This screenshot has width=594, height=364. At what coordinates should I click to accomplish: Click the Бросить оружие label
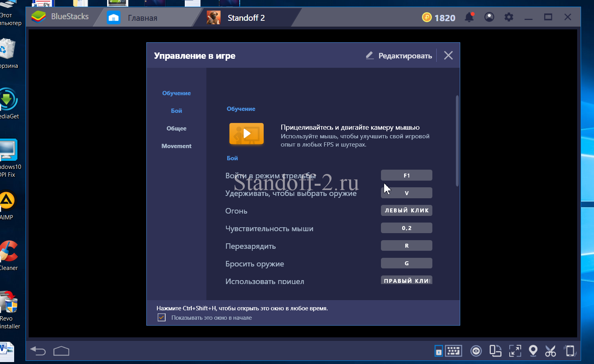coord(255,264)
